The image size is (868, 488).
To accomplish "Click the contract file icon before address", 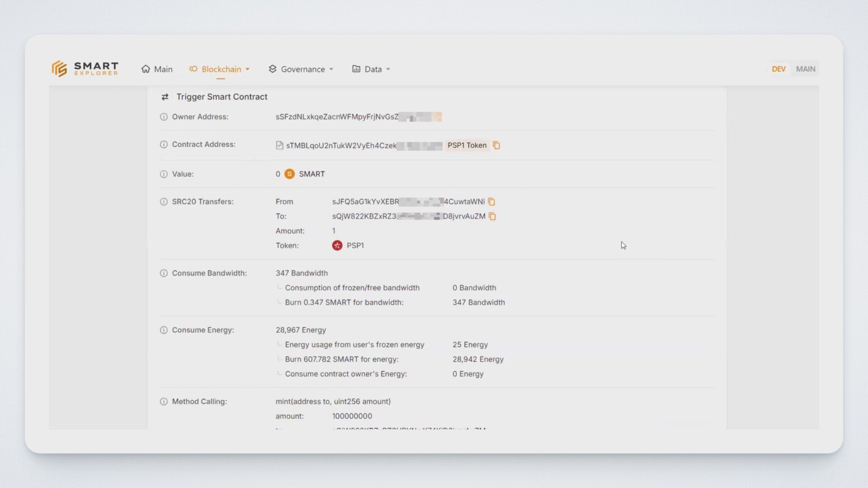I will click(279, 145).
